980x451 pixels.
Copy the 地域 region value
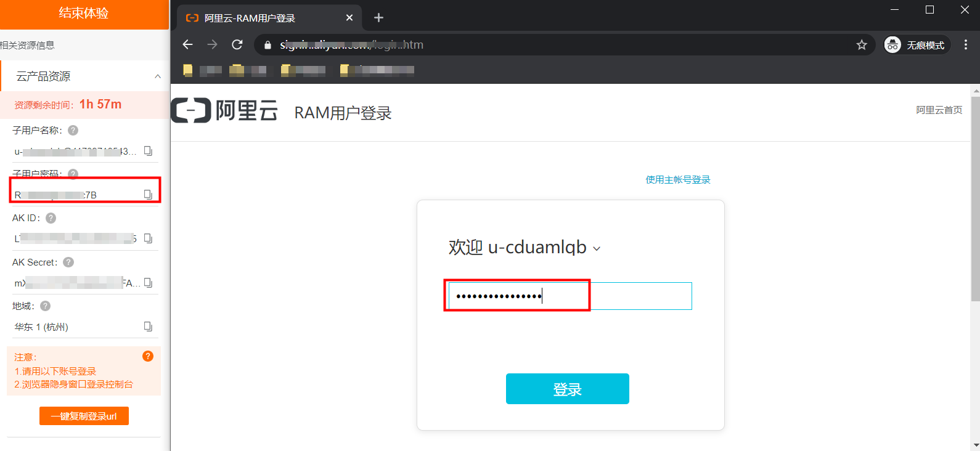pyautogui.click(x=148, y=327)
